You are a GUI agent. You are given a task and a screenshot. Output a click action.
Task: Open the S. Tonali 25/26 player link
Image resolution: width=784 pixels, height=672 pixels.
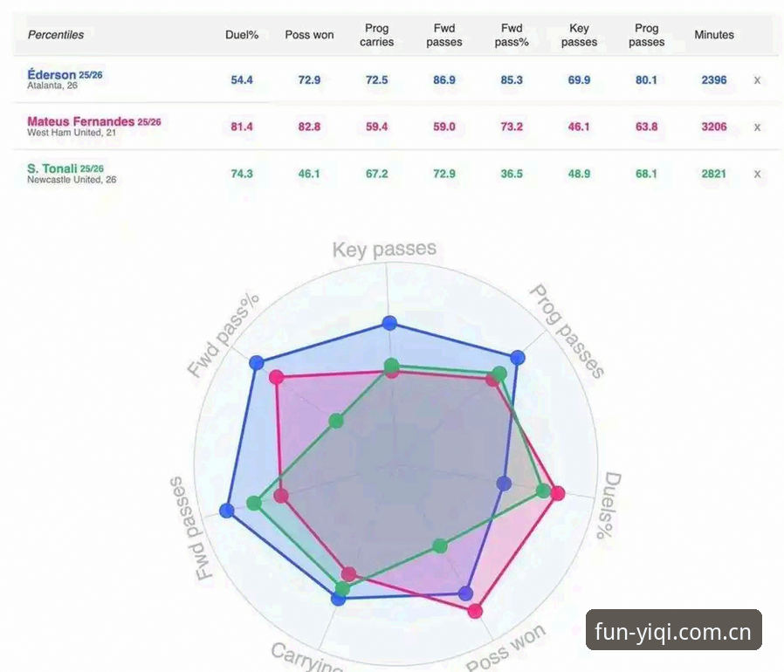coord(65,168)
